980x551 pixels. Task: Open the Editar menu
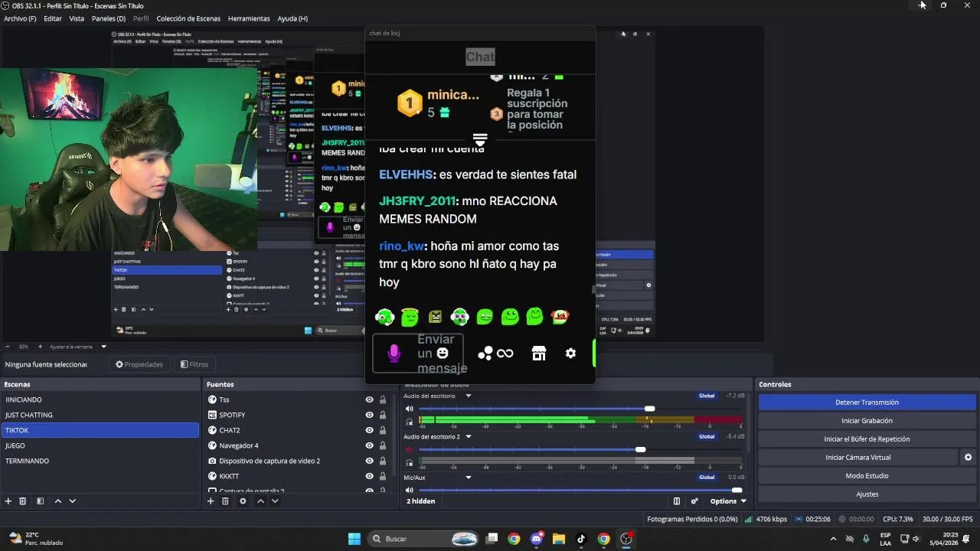(x=53, y=18)
